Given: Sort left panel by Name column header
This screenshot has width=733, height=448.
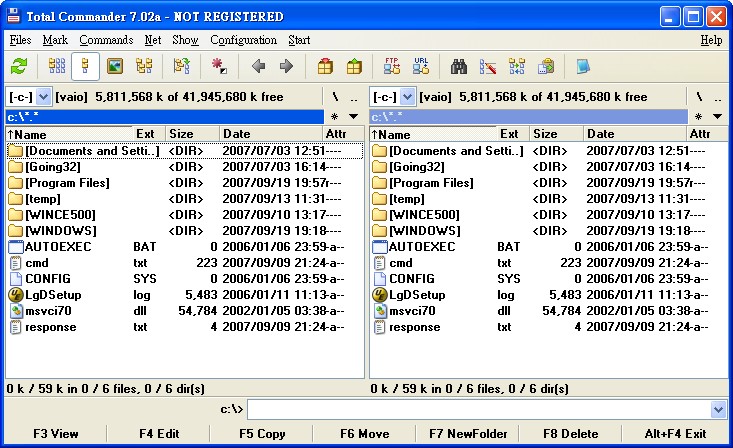Looking at the screenshot, I should tap(69, 134).
